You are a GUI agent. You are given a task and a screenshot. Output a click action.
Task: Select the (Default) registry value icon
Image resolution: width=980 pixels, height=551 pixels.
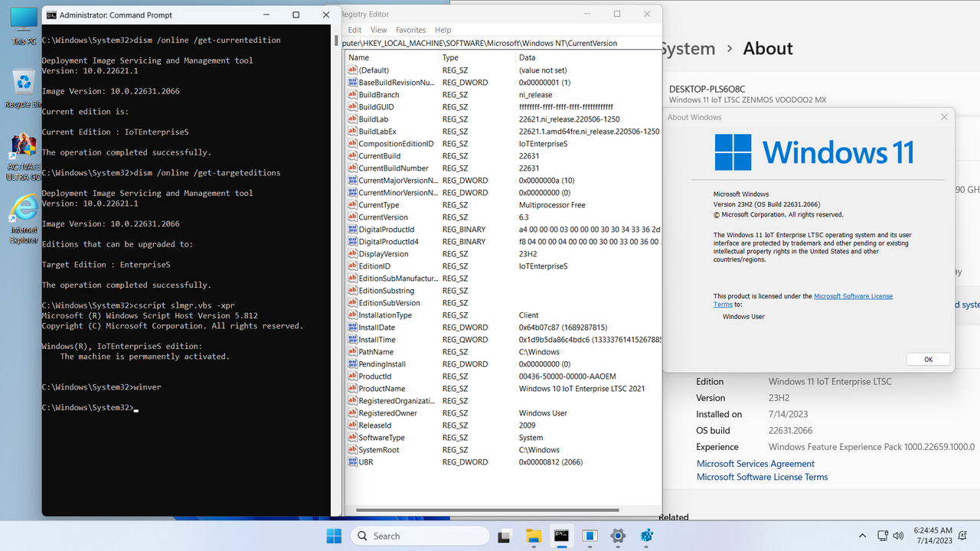point(352,70)
